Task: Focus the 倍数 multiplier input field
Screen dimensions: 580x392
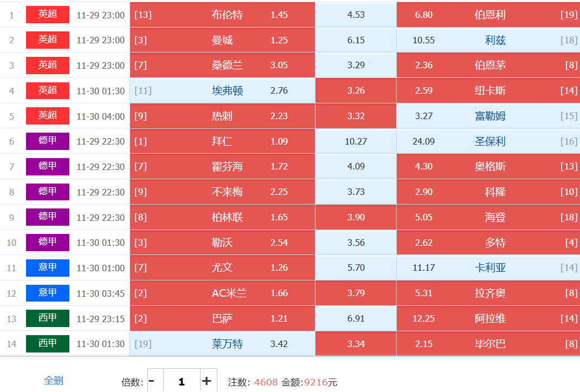Action: (181, 382)
